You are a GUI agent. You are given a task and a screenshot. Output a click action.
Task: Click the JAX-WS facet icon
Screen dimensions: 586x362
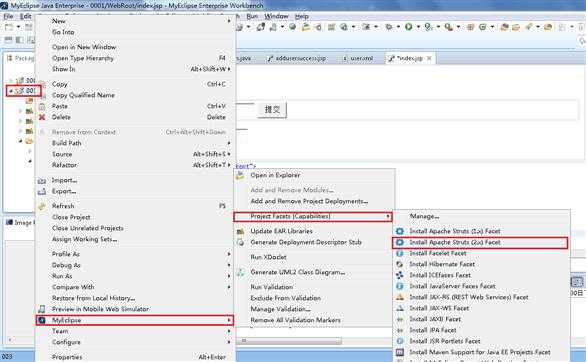point(400,308)
